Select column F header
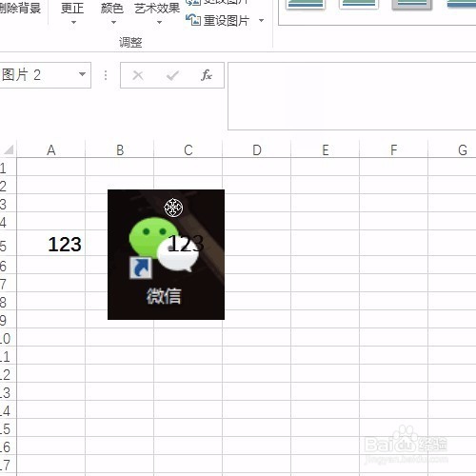Screen dimensions: 476x476 [394, 150]
